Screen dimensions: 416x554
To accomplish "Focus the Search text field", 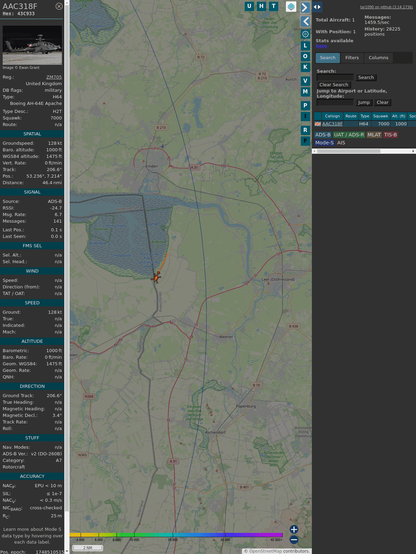I will tap(335, 77).
